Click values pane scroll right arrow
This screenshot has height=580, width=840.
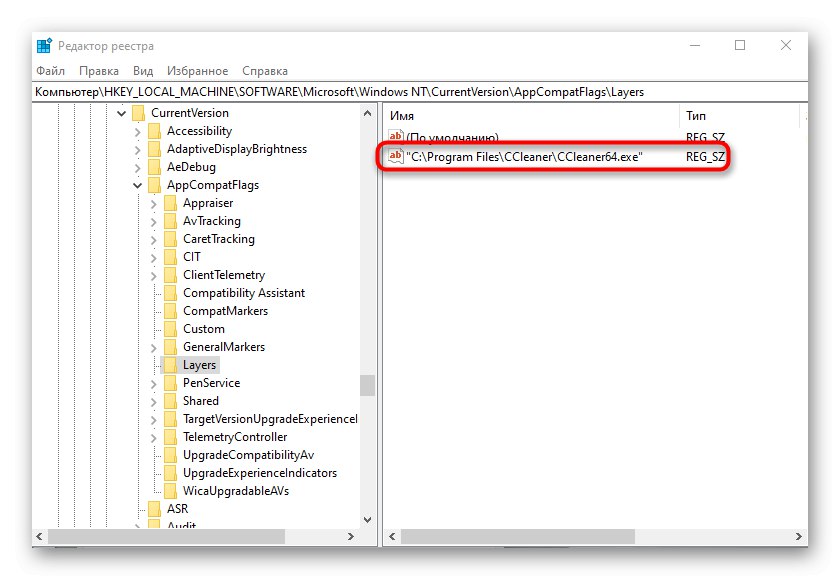coord(799,536)
